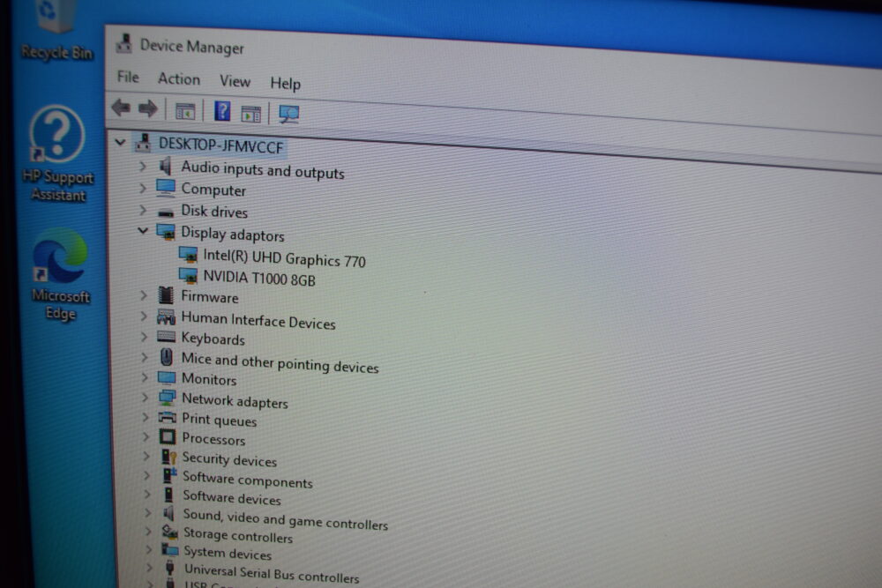The height and width of the screenshot is (588, 882).
Task: Expand the Software components category
Action: [x=146, y=475]
